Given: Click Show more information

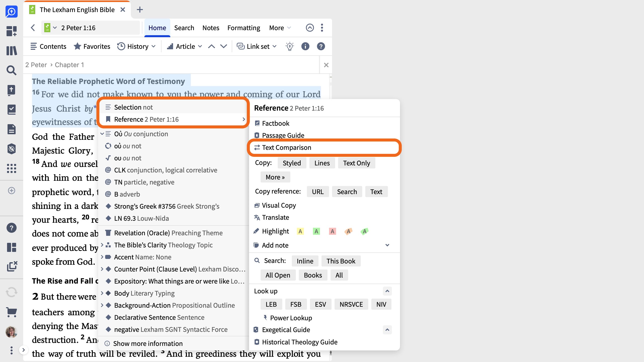Looking at the screenshot, I should point(148,343).
